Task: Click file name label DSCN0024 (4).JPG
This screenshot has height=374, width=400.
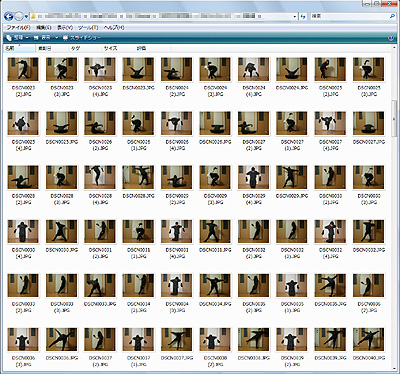Action: point(253,91)
